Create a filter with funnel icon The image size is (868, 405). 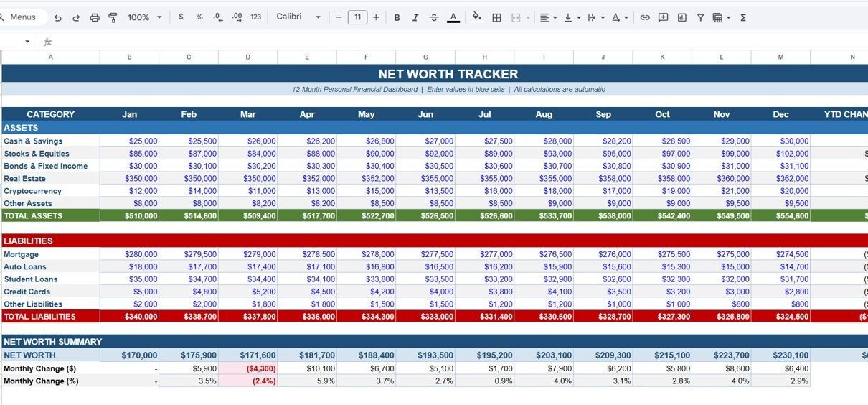click(700, 17)
